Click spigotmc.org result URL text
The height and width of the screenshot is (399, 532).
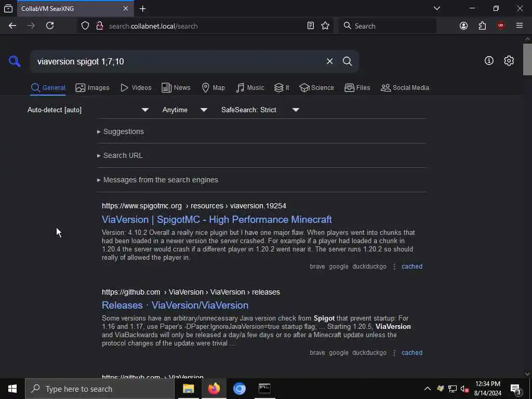(x=194, y=206)
